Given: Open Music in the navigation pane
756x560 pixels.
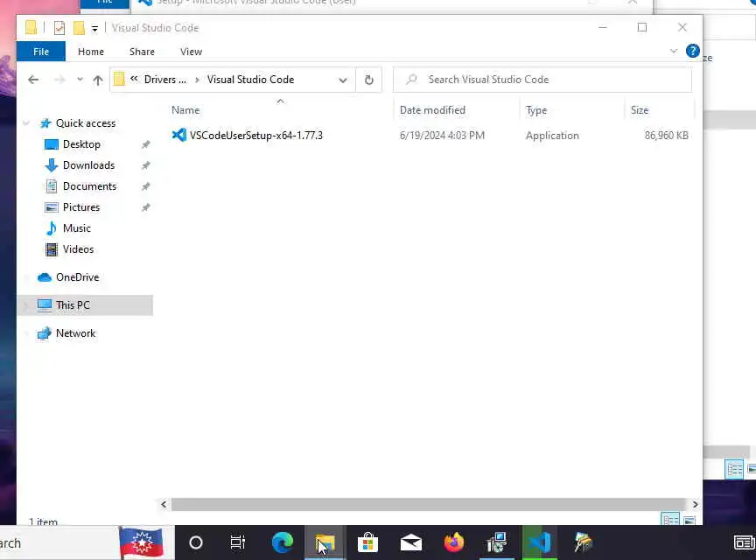Looking at the screenshot, I should click(77, 228).
